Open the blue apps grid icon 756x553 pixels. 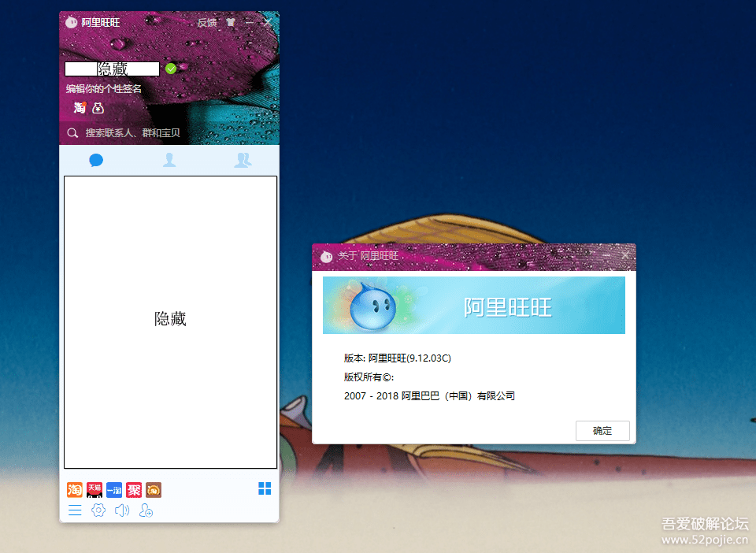[265, 488]
